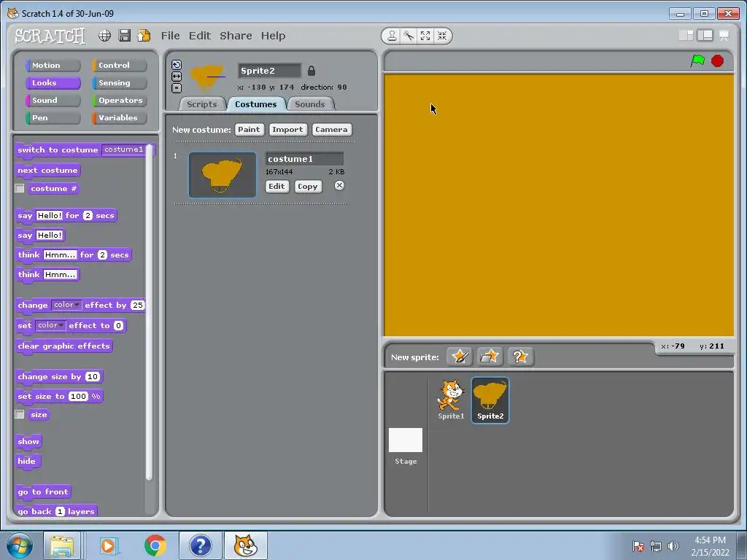
Task: Click the share project icon
Action: [144, 36]
